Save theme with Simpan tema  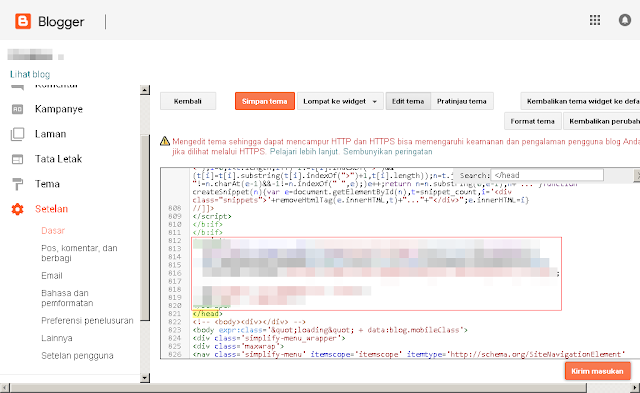264,101
